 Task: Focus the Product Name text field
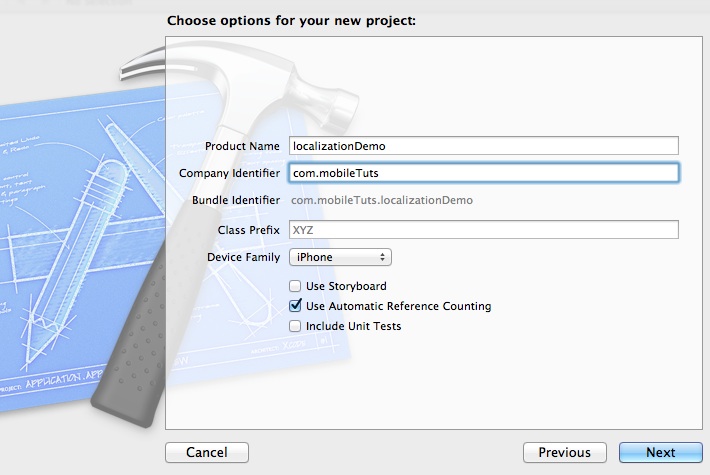483,146
